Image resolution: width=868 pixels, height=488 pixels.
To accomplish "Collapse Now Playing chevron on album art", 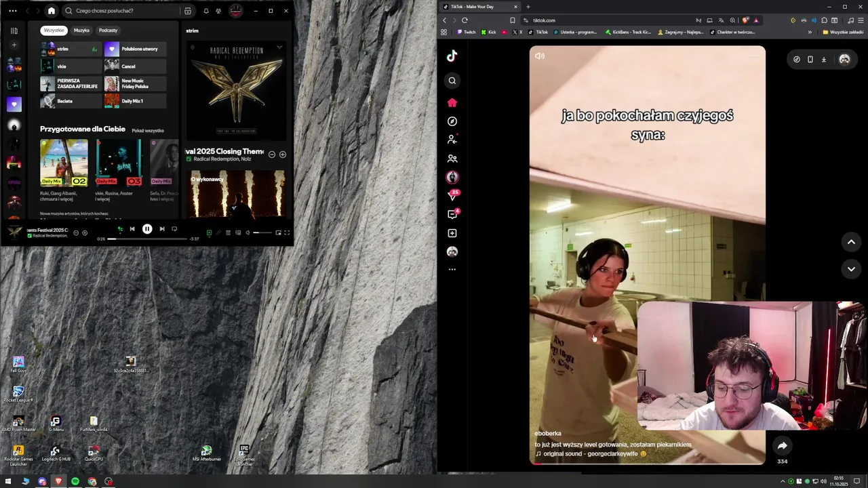I will click(279, 48).
